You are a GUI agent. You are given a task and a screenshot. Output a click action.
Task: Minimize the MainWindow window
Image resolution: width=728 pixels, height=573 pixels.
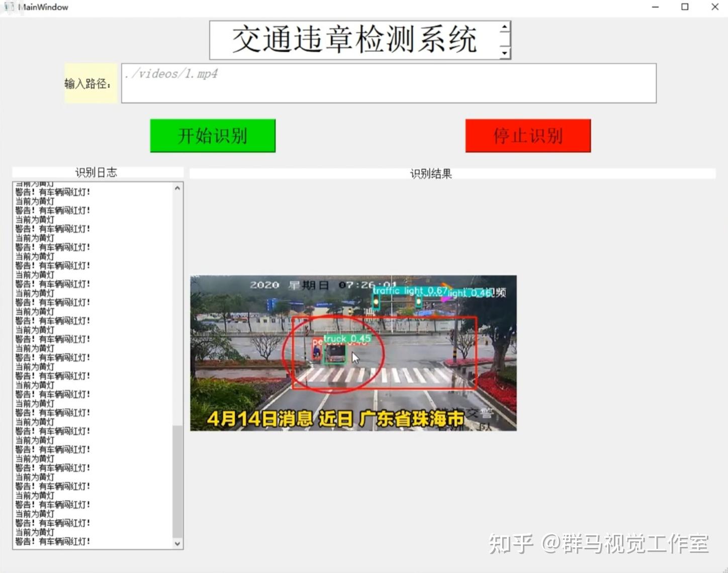tap(655, 7)
